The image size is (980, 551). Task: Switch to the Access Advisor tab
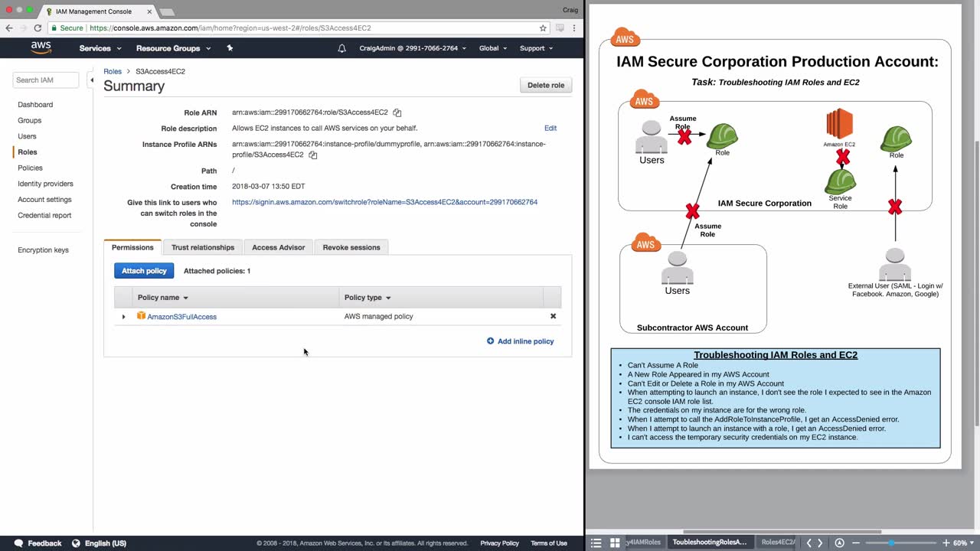(x=279, y=247)
